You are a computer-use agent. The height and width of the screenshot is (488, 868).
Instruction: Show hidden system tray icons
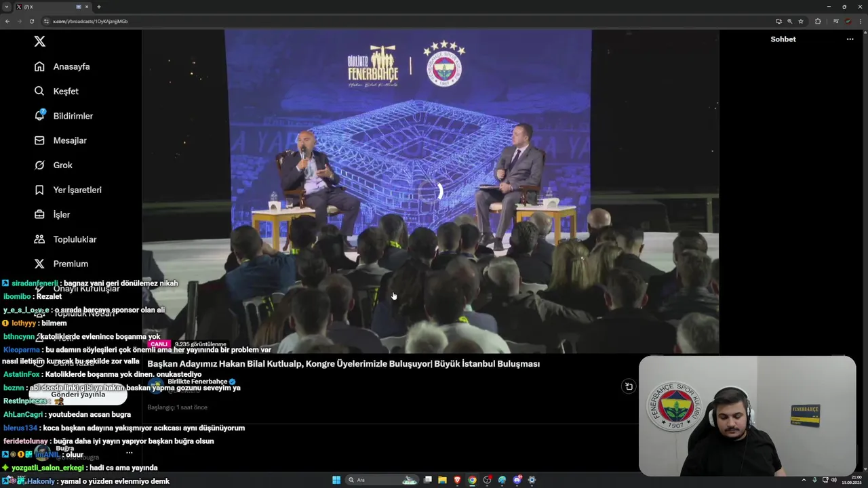pyautogui.click(x=804, y=480)
